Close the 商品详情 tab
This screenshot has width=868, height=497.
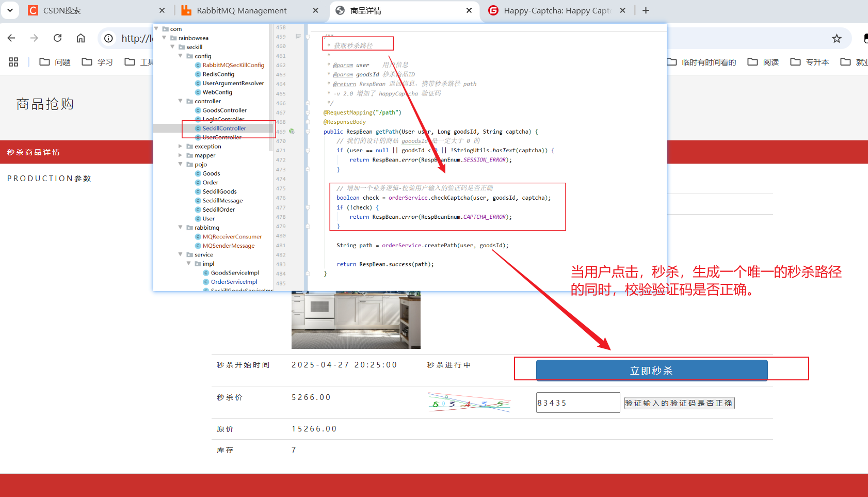(x=469, y=10)
